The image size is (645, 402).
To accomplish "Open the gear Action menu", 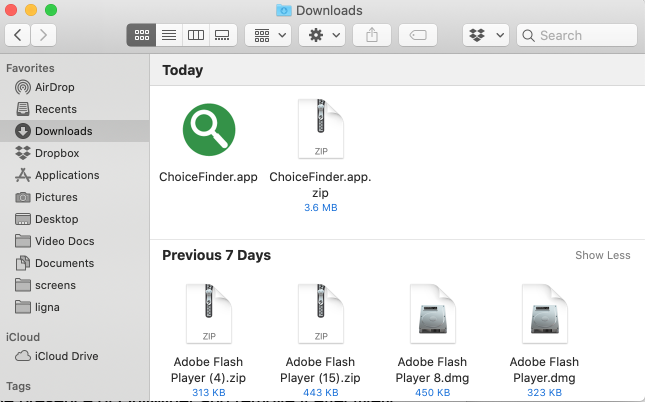I will [322, 35].
